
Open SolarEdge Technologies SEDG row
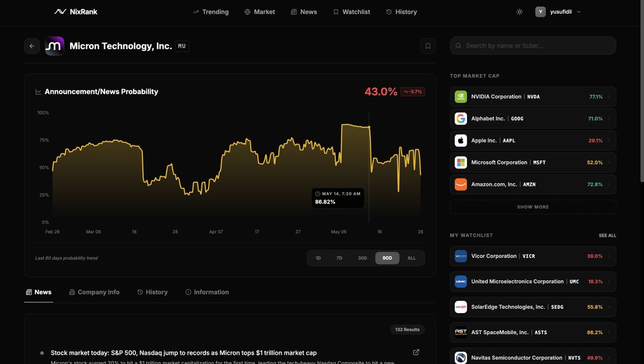[x=533, y=307]
